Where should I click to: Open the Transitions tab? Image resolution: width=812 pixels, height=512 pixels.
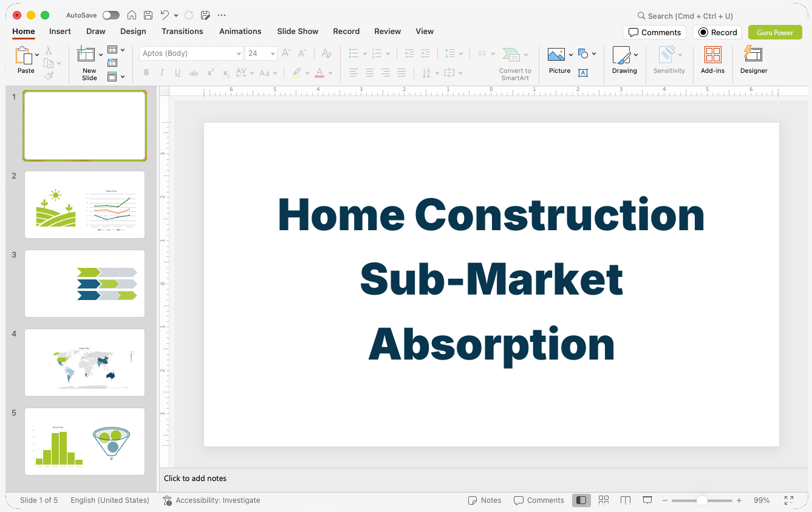[182, 31]
